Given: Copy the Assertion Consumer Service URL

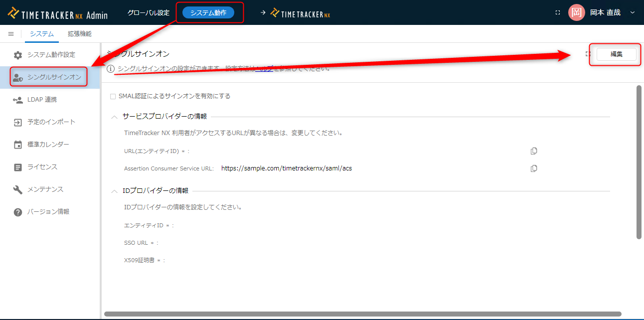Looking at the screenshot, I should point(534,168).
